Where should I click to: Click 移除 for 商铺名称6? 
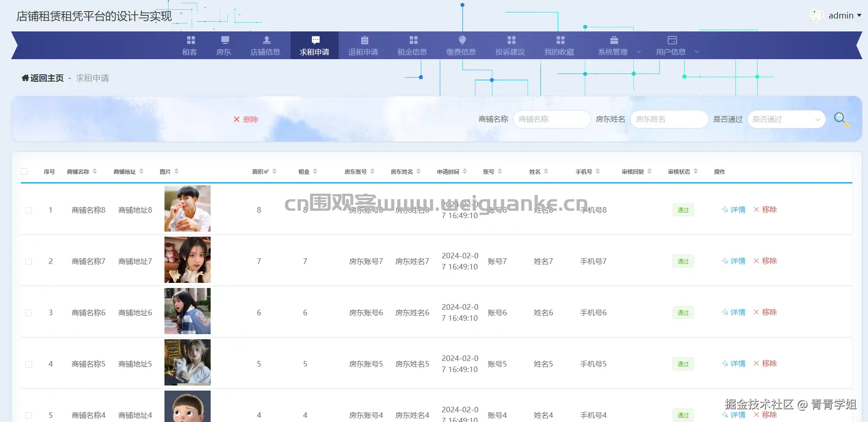click(765, 312)
